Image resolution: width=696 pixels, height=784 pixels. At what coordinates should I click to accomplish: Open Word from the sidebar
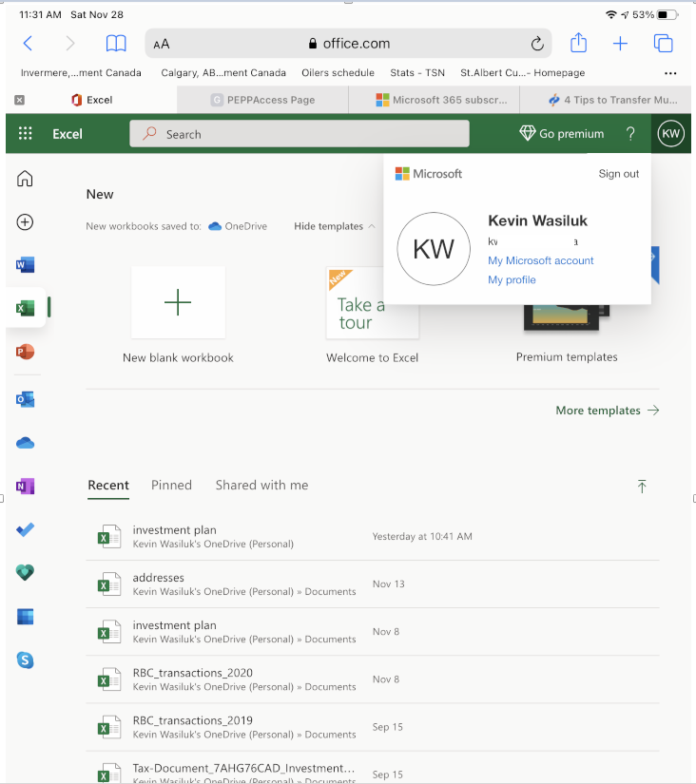(x=25, y=264)
